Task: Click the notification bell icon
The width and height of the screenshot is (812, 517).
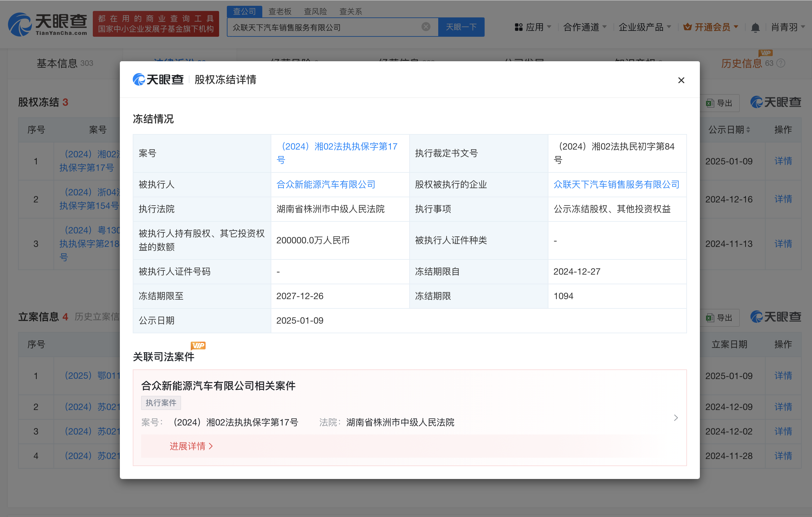Action: pyautogui.click(x=755, y=27)
